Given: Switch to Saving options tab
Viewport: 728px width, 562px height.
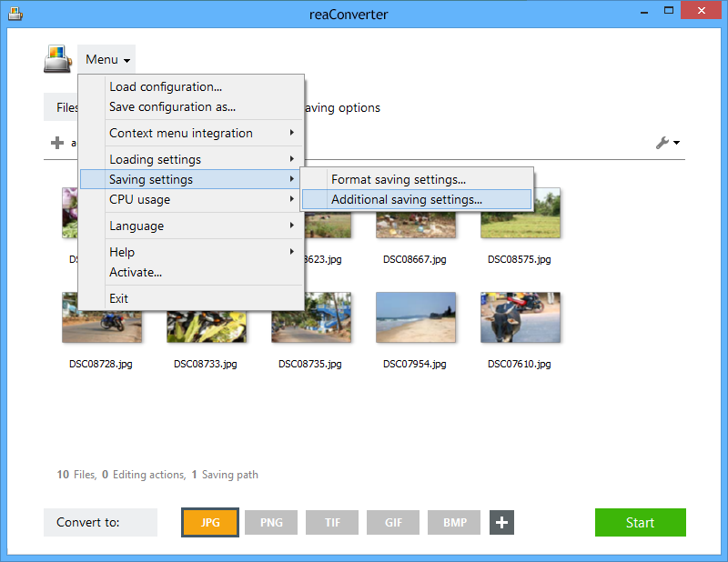Looking at the screenshot, I should pyautogui.click(x=343, y=107).
